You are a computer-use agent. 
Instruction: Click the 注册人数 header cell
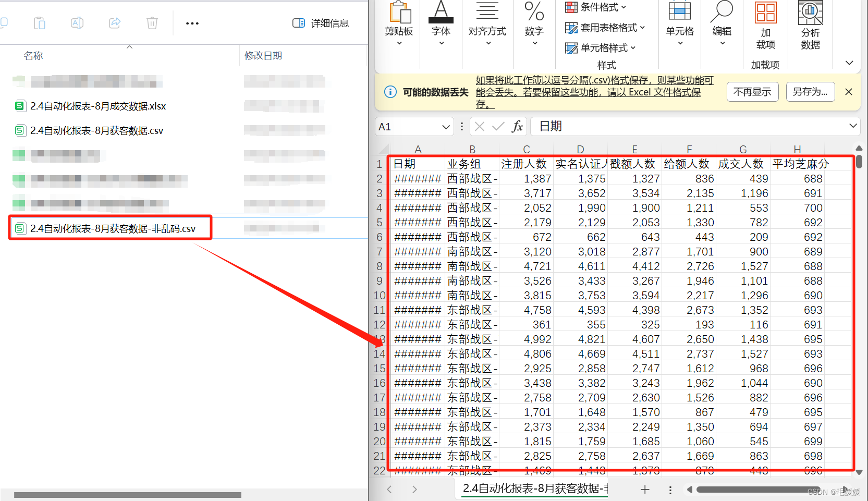click(526, 164)
